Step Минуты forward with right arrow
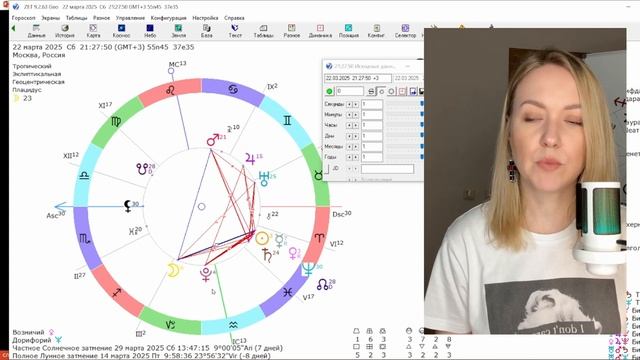The image size is (640, 360). [x=356, y=115]
